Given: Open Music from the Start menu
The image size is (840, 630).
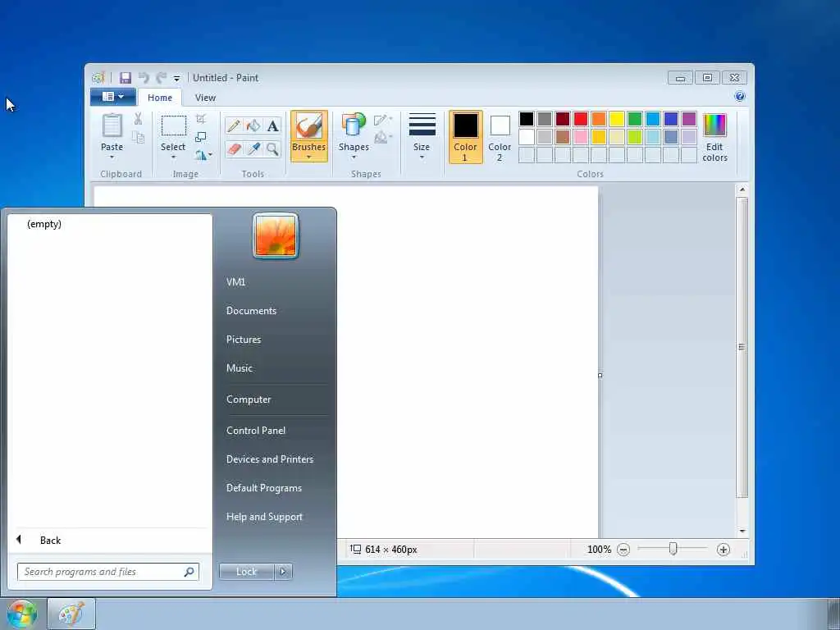Looking at the screenshot, I should tap(240, 368).
